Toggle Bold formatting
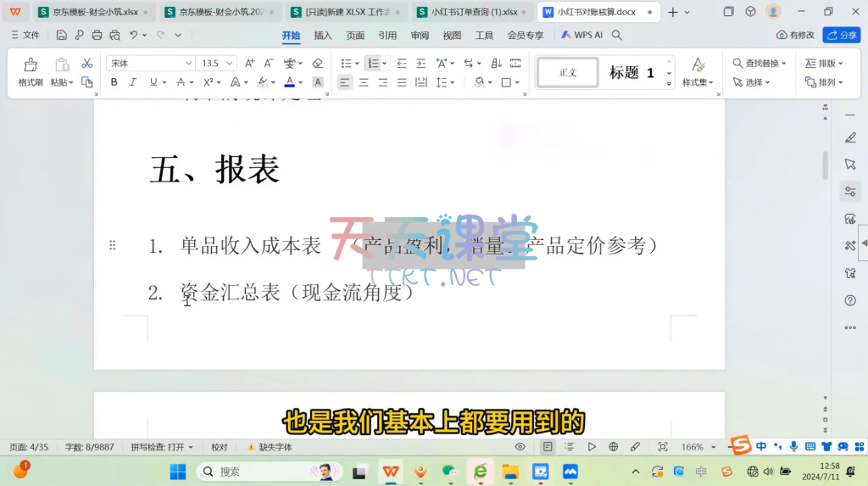 (114, 82)
